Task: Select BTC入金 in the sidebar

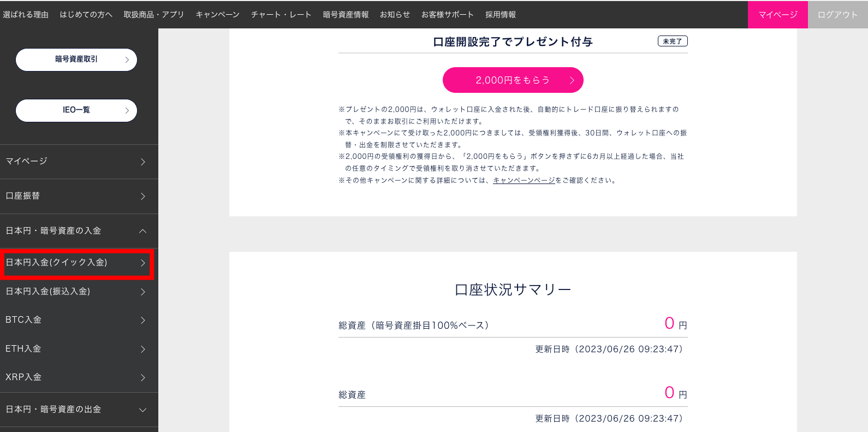Action: [79, 320]
